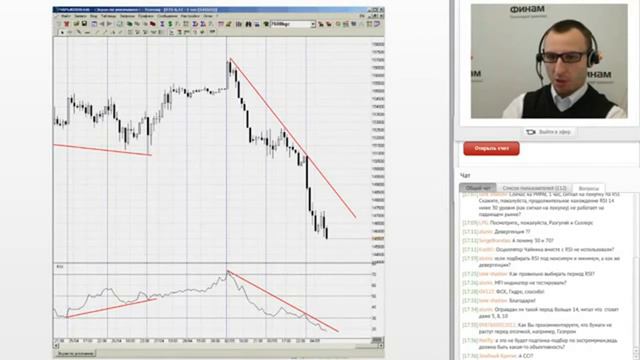The image size is (640, 360).
Task: Select the arrow cursor tool in drawing toolbar
Action: pos(62,32)
